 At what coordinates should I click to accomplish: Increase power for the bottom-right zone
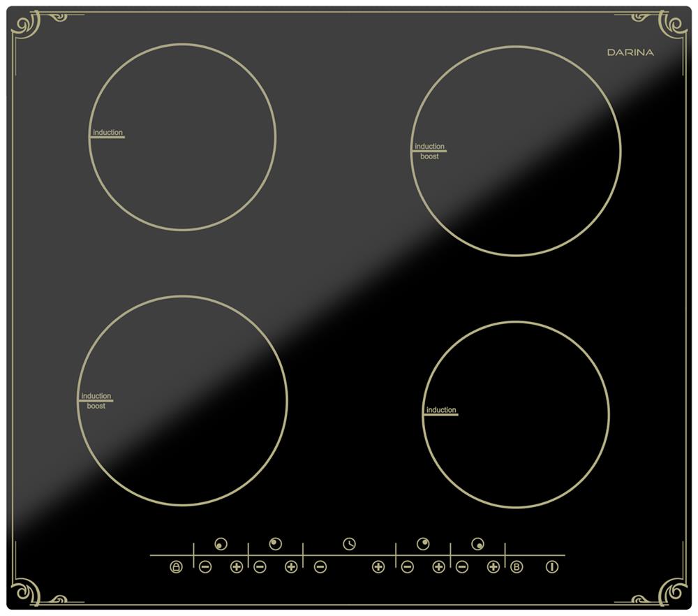pos(493,567)
